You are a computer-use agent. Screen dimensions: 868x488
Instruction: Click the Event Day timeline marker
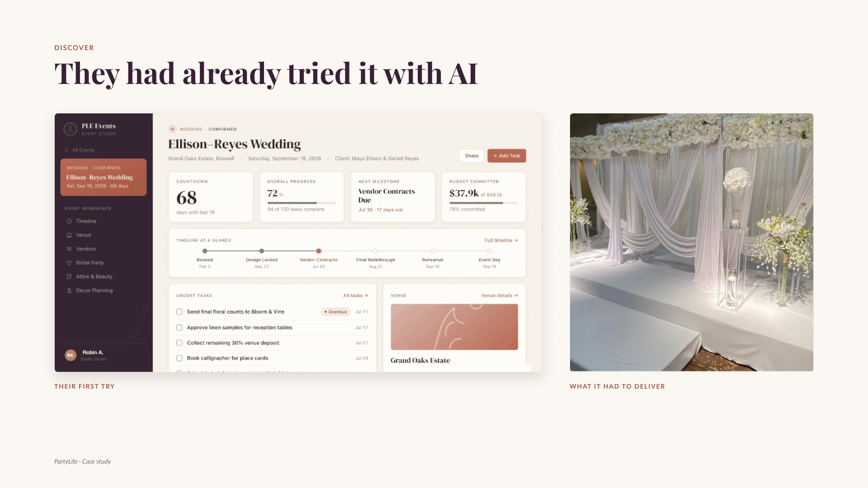pyautogui.click(x=490, y=251)
